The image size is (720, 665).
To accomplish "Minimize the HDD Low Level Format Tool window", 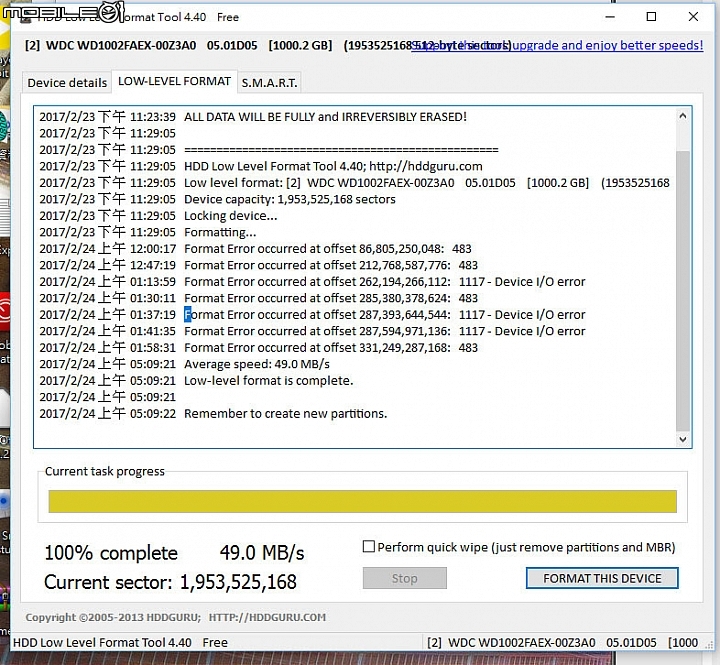I will (x=610, y=17).
